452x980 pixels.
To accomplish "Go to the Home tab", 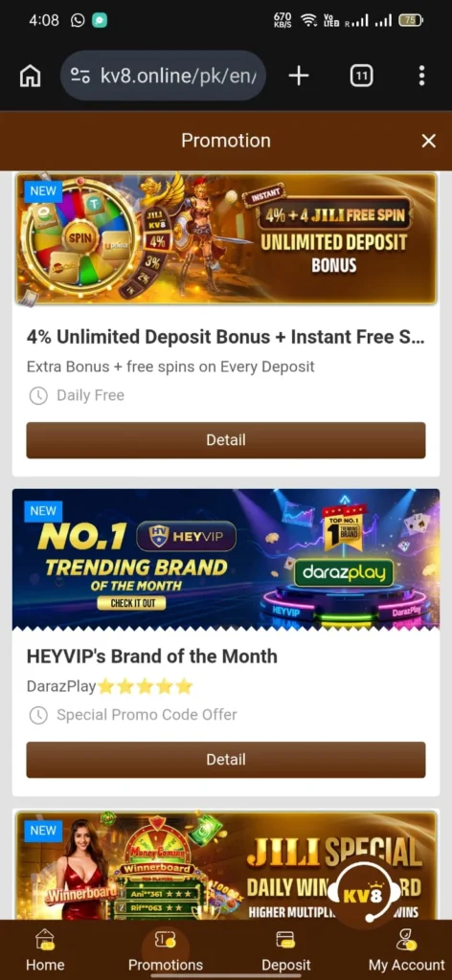I will pos(45,950).
